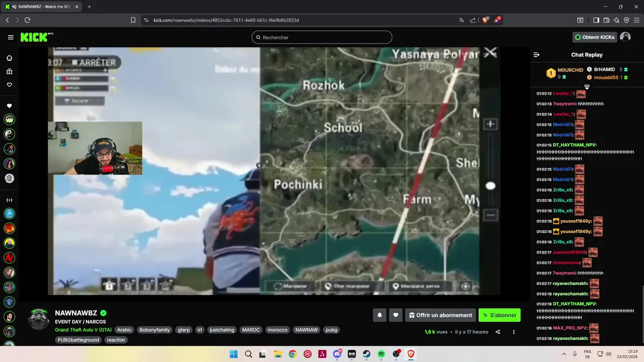Select the MAROC tag

251,330
